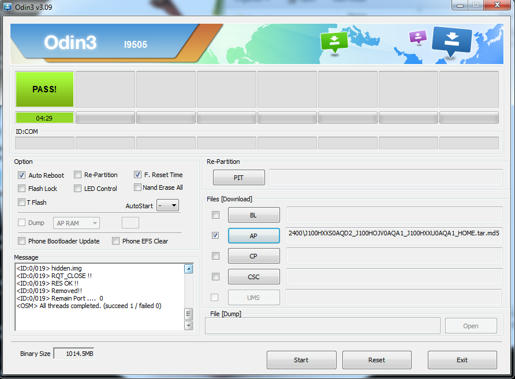Click Message log scroll down arrow
This screenshot has width=515, height=379.
(189, 325)
